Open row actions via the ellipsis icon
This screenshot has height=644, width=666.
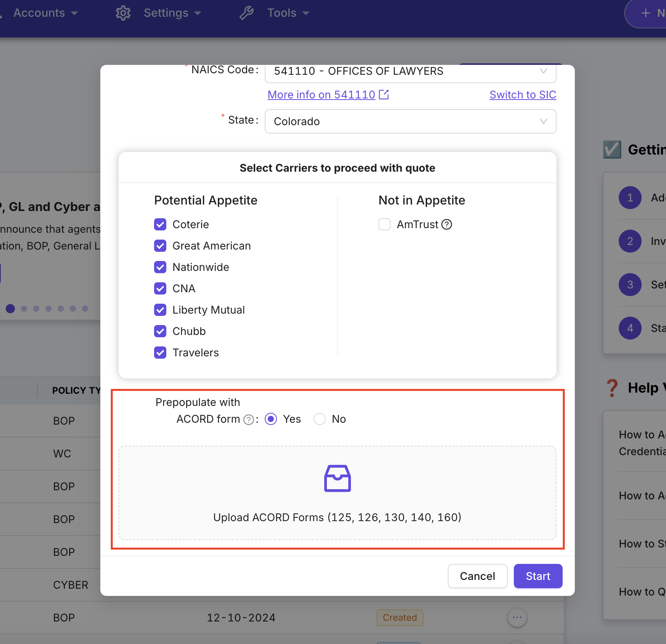tap(517, 617)
